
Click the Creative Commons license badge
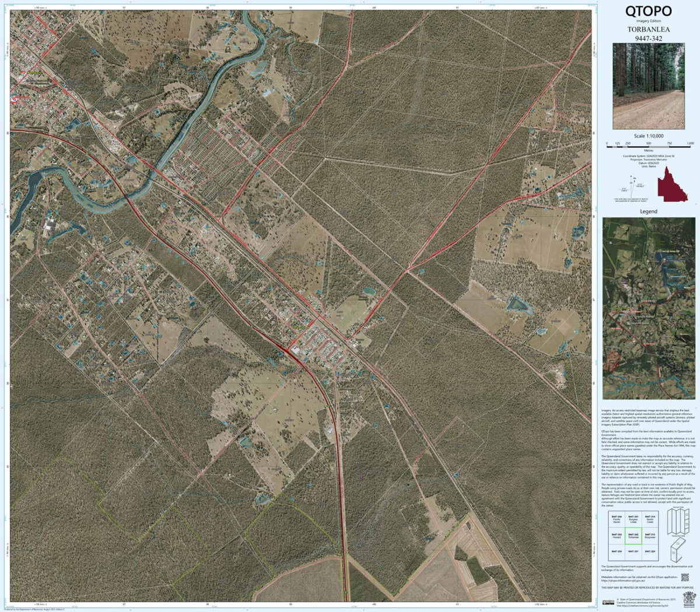point(608,601)
